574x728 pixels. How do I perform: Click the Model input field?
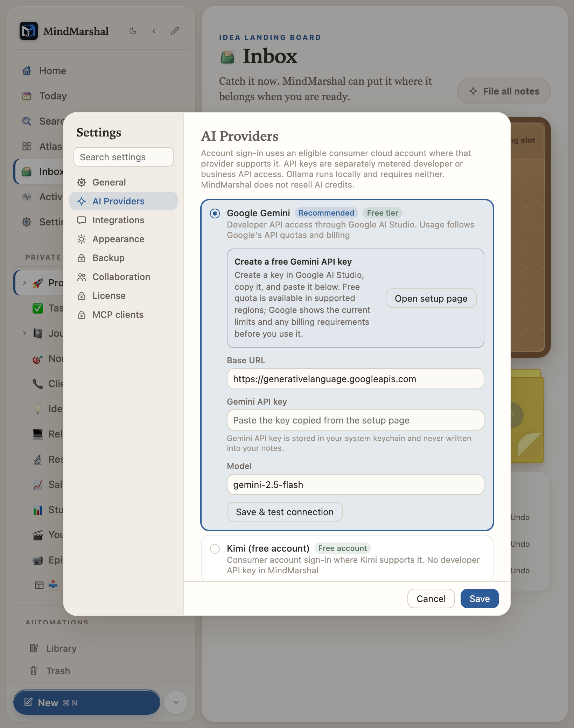coord(356,485)
